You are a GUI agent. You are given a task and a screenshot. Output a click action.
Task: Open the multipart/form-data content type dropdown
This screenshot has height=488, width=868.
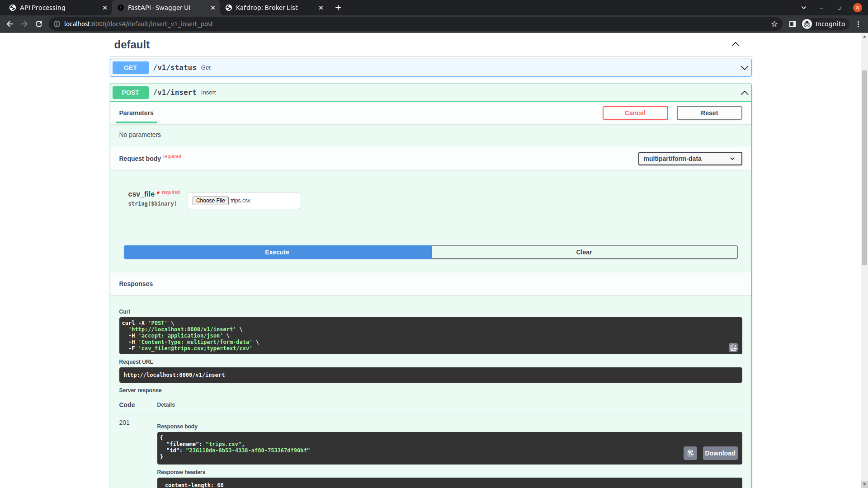(689, 159)
